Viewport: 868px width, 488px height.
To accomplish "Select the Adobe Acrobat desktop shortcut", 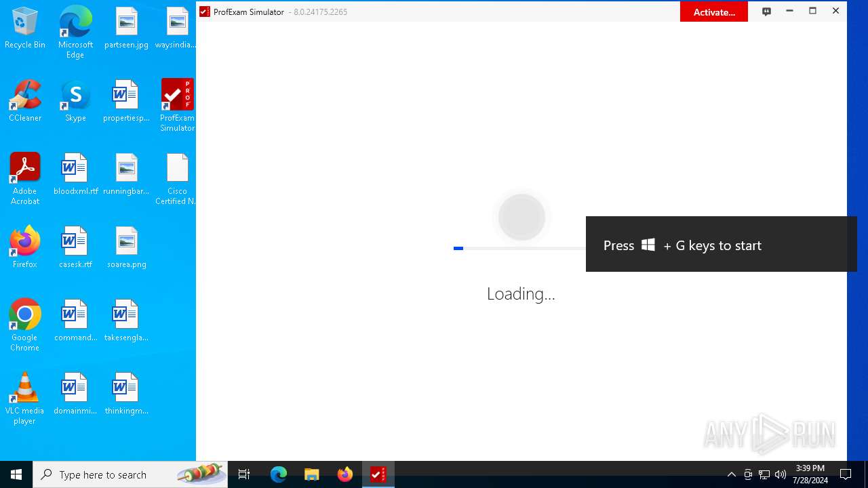I will [25, 179].
